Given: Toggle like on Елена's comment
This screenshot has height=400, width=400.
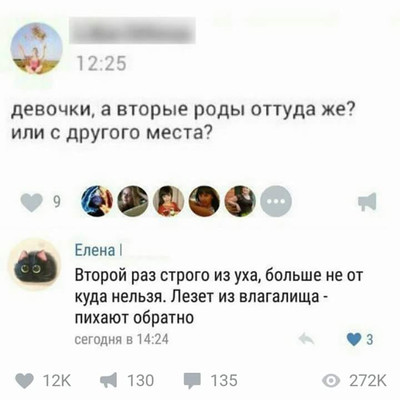Looking at the screenshot, I should point(360,340).
